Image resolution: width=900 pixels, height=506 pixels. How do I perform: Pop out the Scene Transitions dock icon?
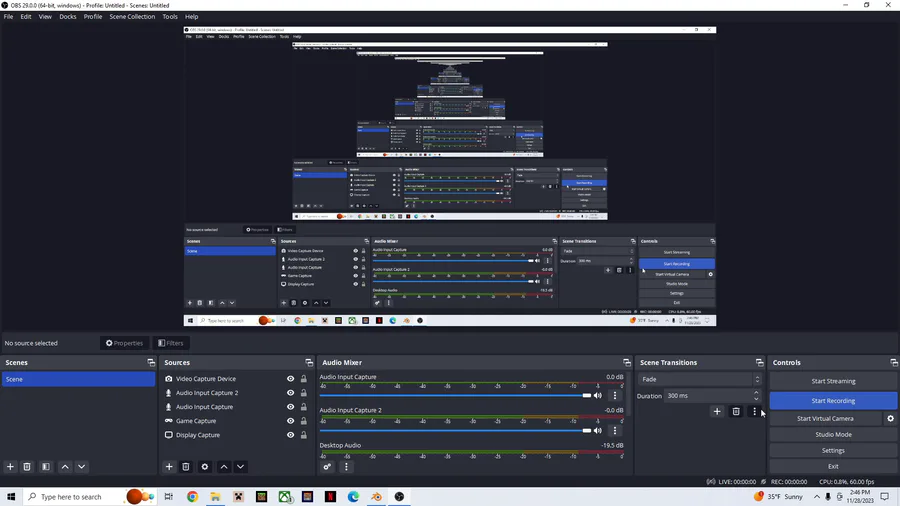click(759, 363)
